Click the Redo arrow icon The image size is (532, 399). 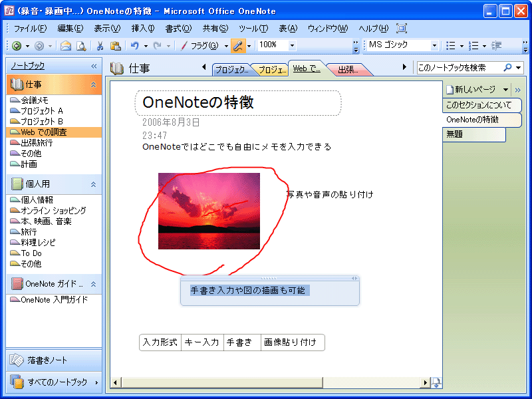point(157,45)
